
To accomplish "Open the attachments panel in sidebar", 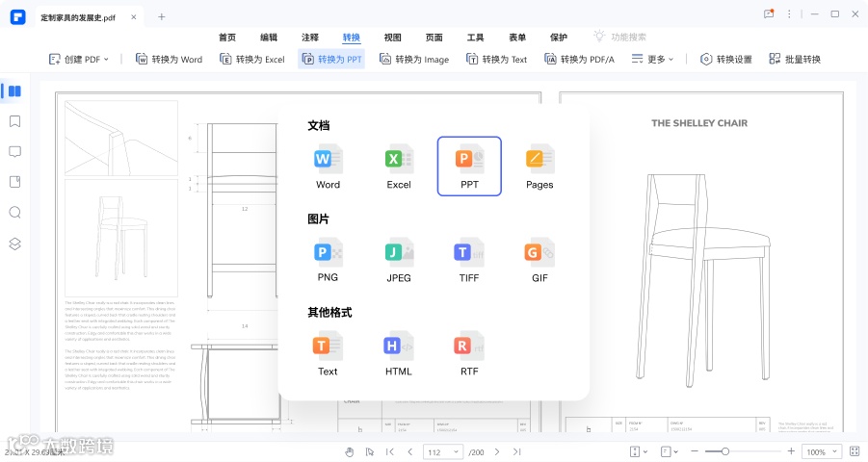I will [x=15, y=182].
